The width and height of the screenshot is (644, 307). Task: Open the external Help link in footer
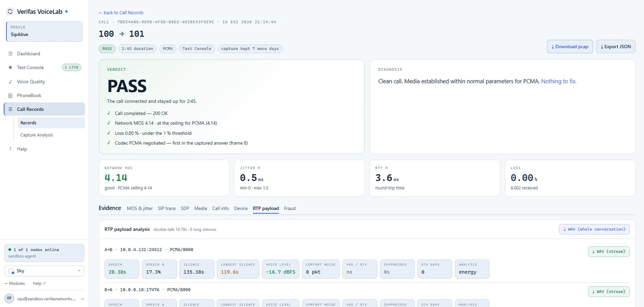[39, 283]
